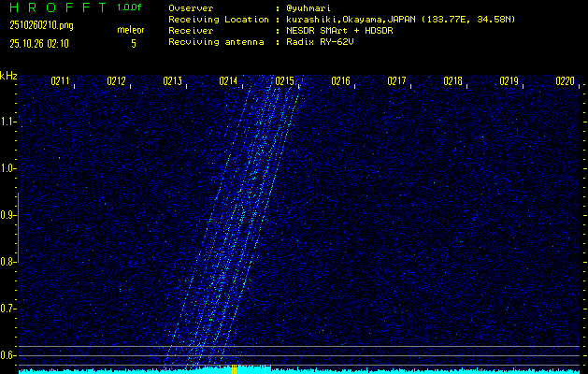Click the 0215 time marker
Viewport: 588px width, 374px height.
284,81
